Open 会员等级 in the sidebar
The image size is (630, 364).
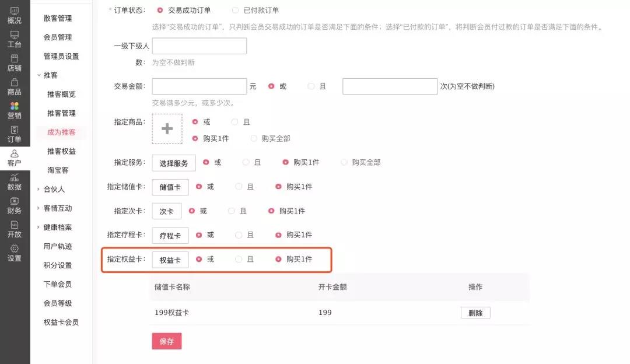(x=58, y=303)
